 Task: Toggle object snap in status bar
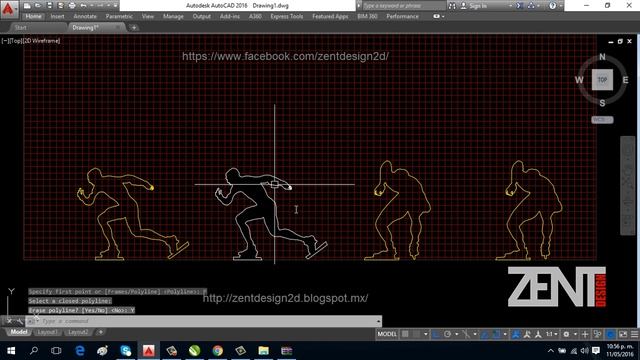(496, 334)
